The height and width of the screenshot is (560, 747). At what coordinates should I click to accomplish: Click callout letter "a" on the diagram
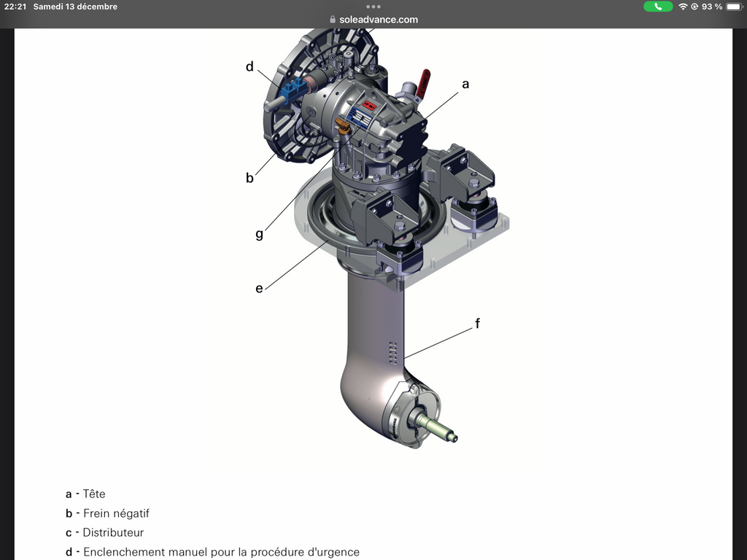[465, 84]
